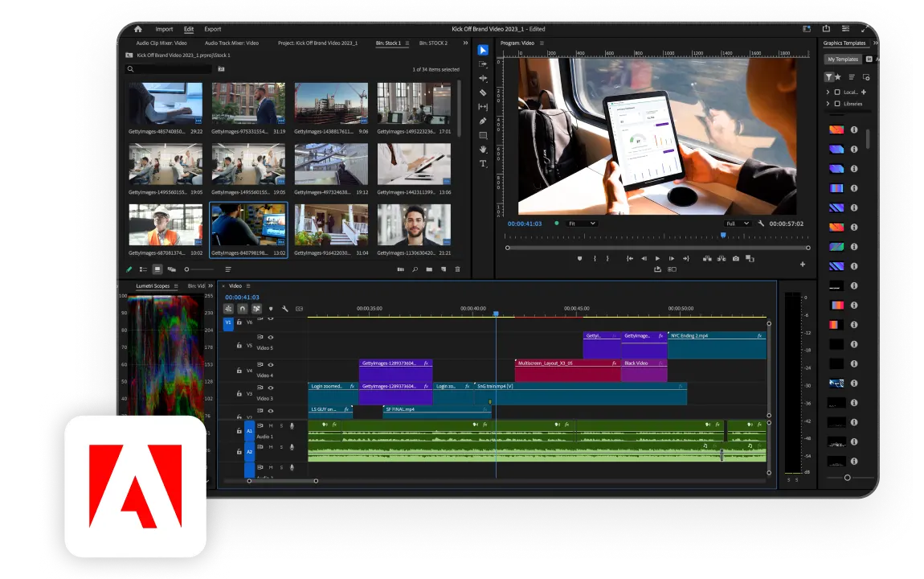Click the share icon in top-right header
Viewport: 924px width, 579px height.
coord(826,28)
